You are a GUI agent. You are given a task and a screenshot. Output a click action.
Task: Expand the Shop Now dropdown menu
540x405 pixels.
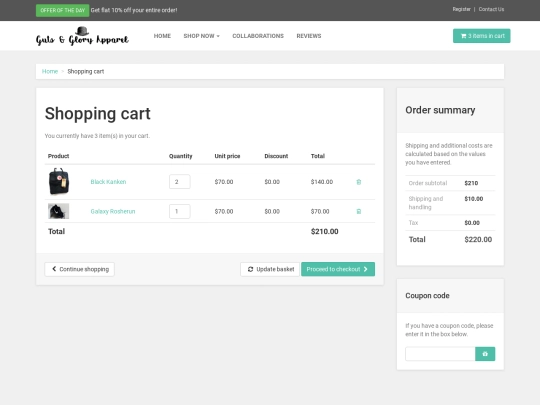pos(201,36)
